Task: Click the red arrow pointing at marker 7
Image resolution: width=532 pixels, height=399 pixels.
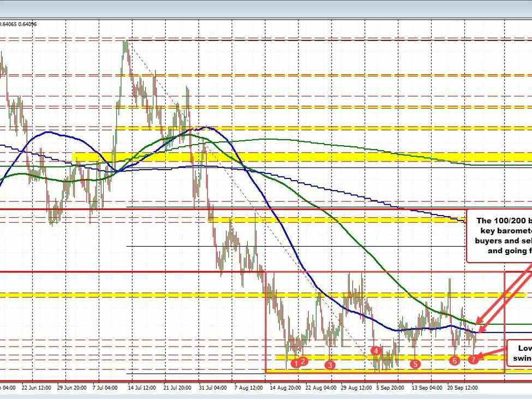Action: (x=493, y=353)
